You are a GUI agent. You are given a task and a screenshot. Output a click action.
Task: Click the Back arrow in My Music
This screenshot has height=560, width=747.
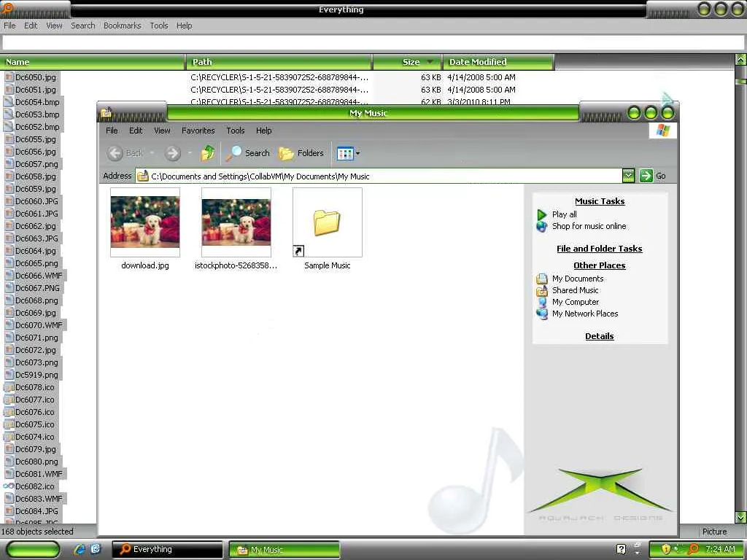(x=124, y=153)
